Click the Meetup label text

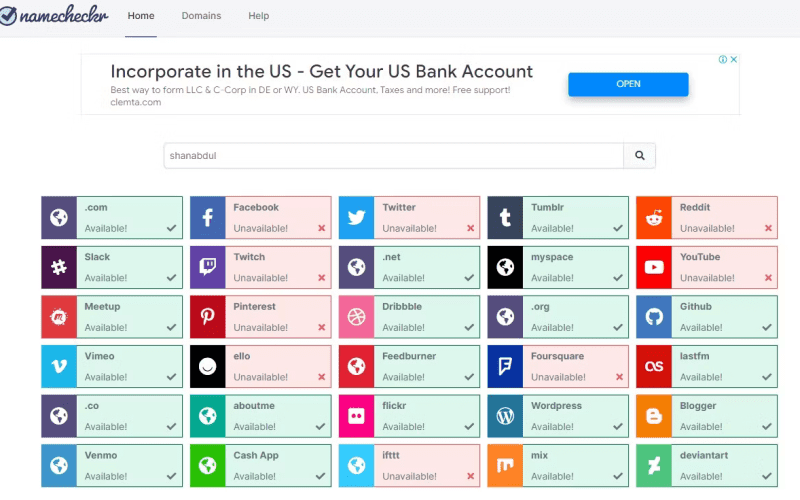click(102, 306)
